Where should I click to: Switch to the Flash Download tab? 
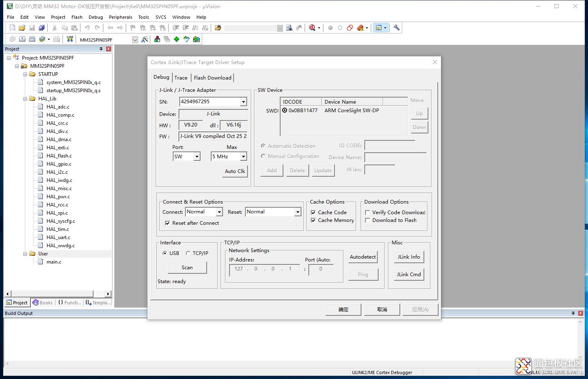[213, 78]
